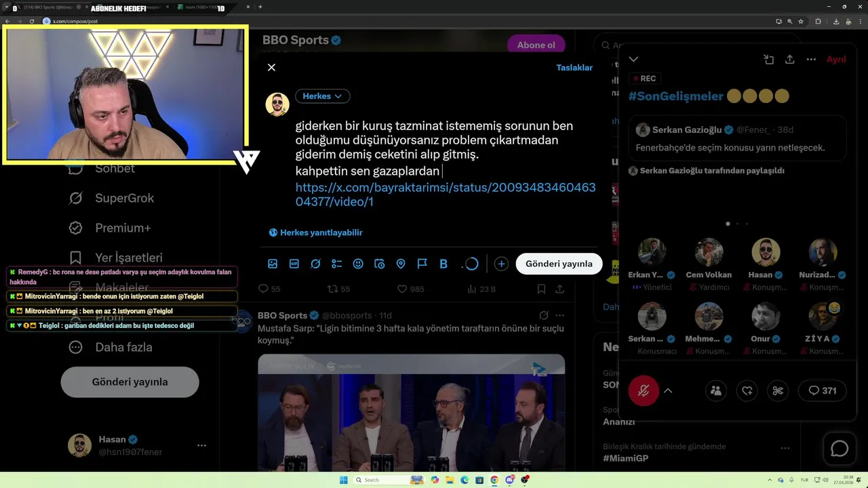The image size is (868, 488).
Task: Close the post composer with the X
Action: coord(271,67)
